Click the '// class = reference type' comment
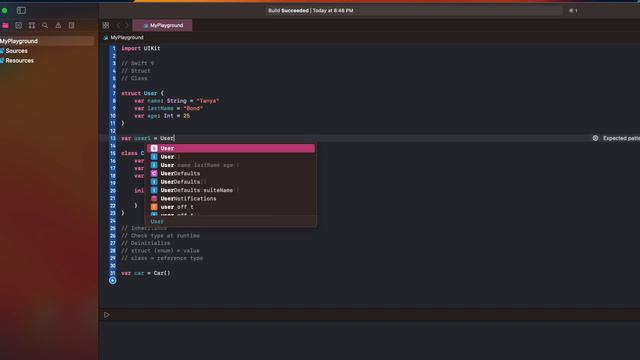Viewport: 640px width, 360px height. [x=162, y=258]
